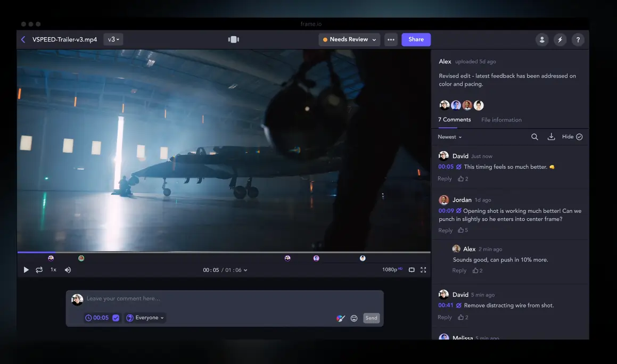This screenshot has width=617, height=364.
Task: Mute the video audio
Action: [x=67, y=270]
